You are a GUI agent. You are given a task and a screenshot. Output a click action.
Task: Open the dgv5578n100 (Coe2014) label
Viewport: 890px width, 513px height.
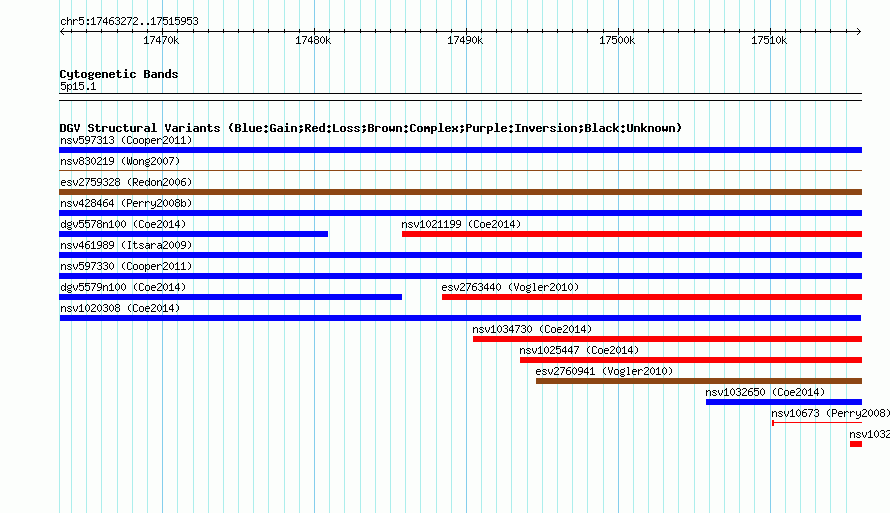[x=123, y=224]
